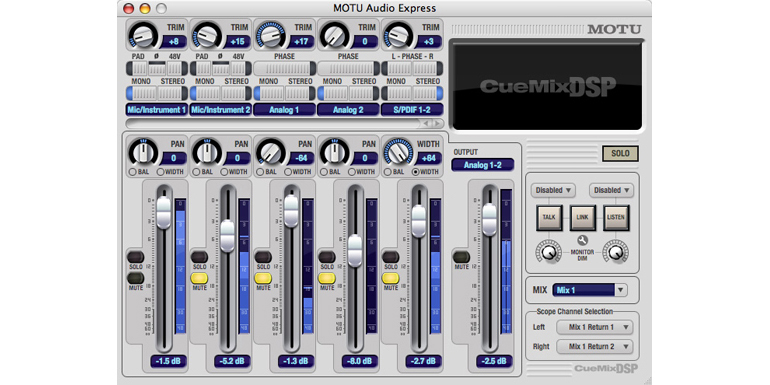
Task: Select the WIDTH radio button on Analog 1
Action: [288, 172]
